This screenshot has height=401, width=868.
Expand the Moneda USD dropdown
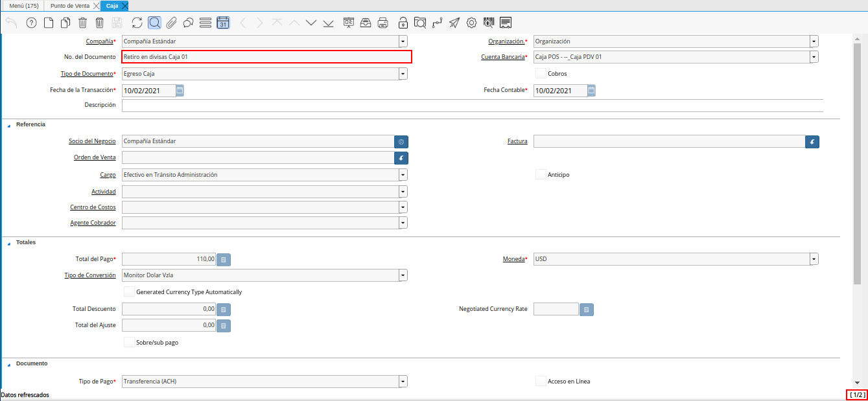click(x=814, y=259)
